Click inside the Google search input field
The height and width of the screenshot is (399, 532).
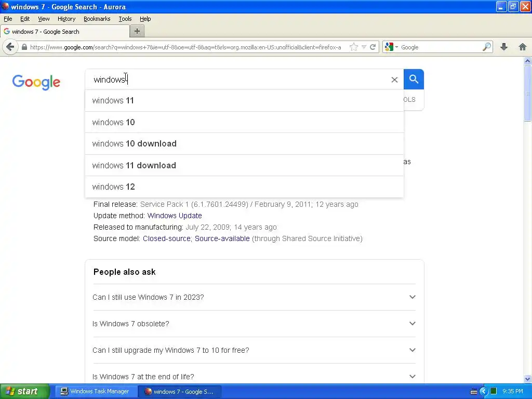237,79
